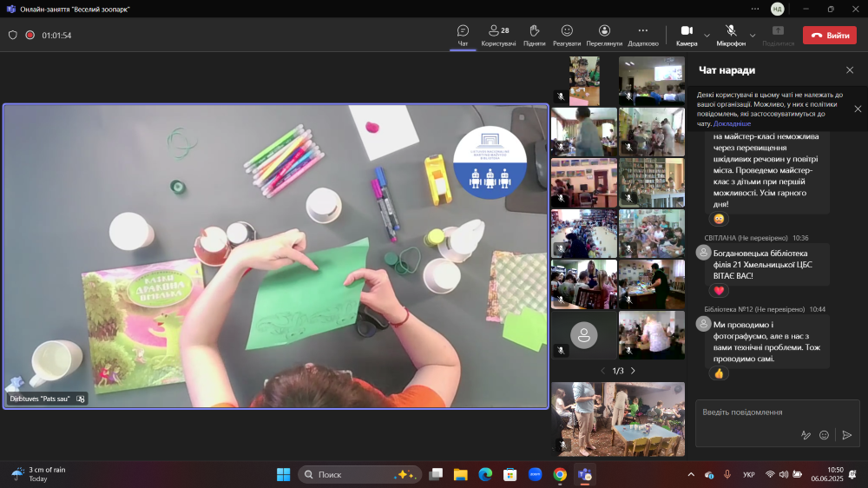This screenshot has width=868, height=488.
Task: Open the title bar three-dots settings menu
Action: coord(755,9)
